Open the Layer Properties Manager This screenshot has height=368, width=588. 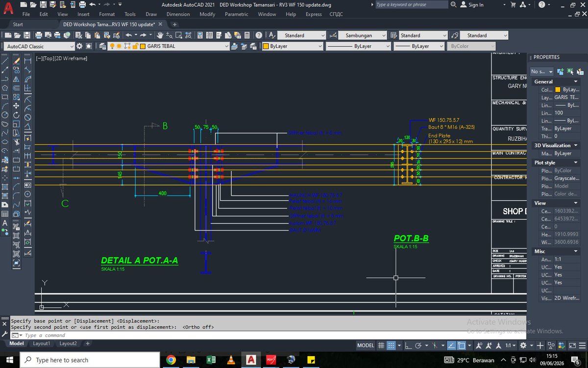[x=102, y=46]
